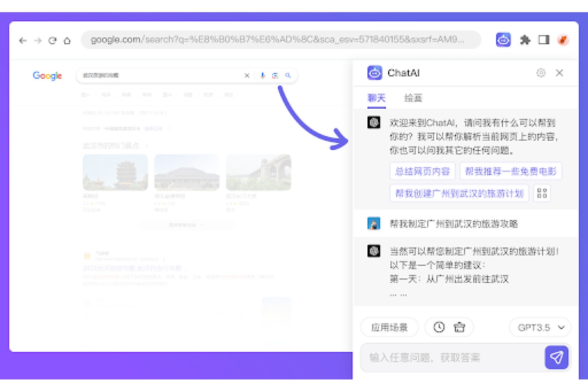This screenshot has width=588, height=392.
Task: Expand the GPT3.5 model dropdown
Action: pos(540,327)
